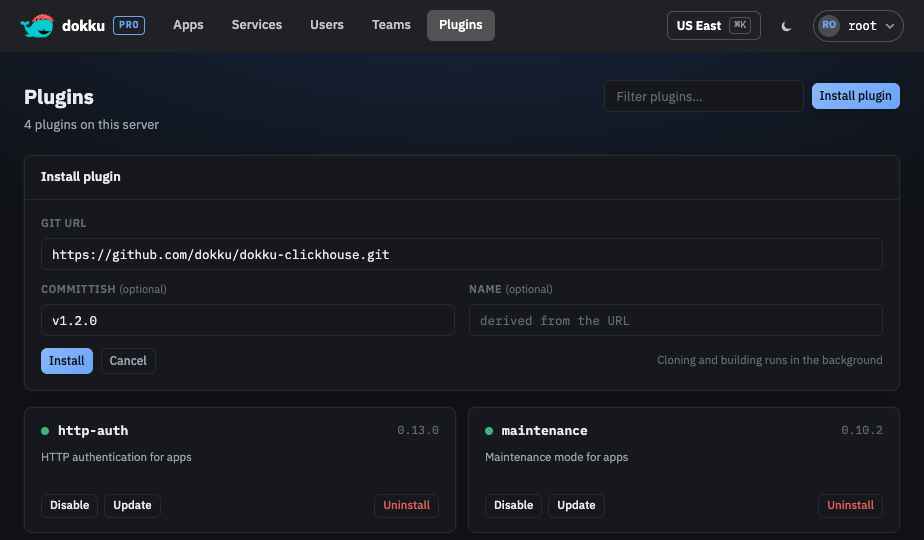
Task: Click the RO user avatar
Action: pyautogui.click(x=829, y=25)
